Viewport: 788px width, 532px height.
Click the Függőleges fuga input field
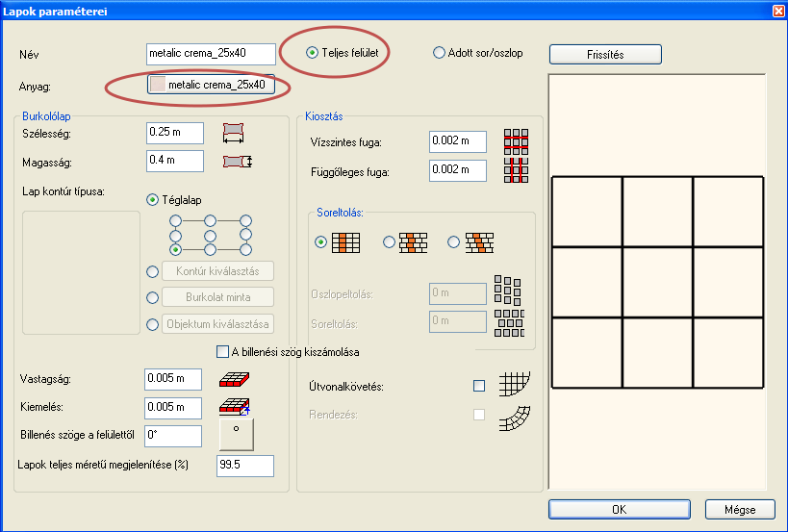pyautogui.click(x=458, y=170)
